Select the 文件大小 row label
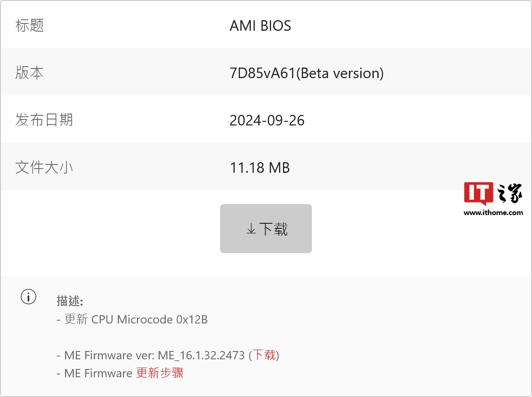532x397 pixels. click(x=44, y=167)
